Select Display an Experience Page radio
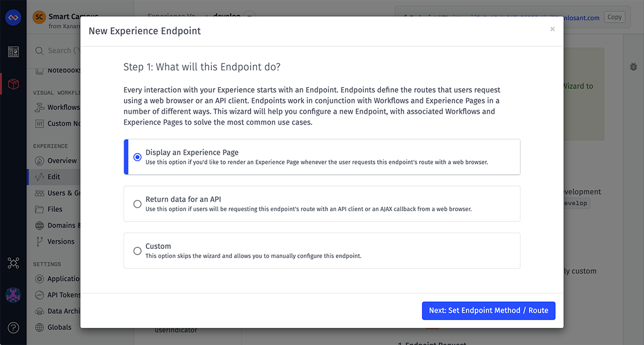Image resolution: width=644 pixels, height=345 pixels. [x=137, y=157]
